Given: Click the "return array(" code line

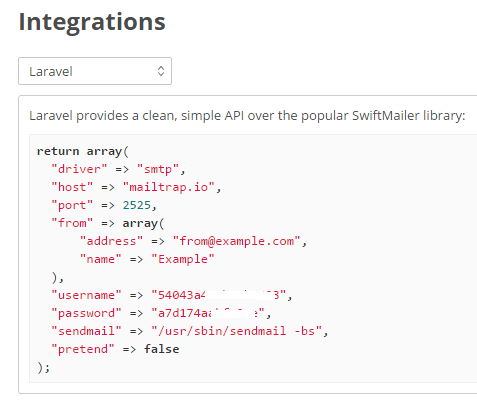Looking at the screenshot, I should tap(83, 151).
